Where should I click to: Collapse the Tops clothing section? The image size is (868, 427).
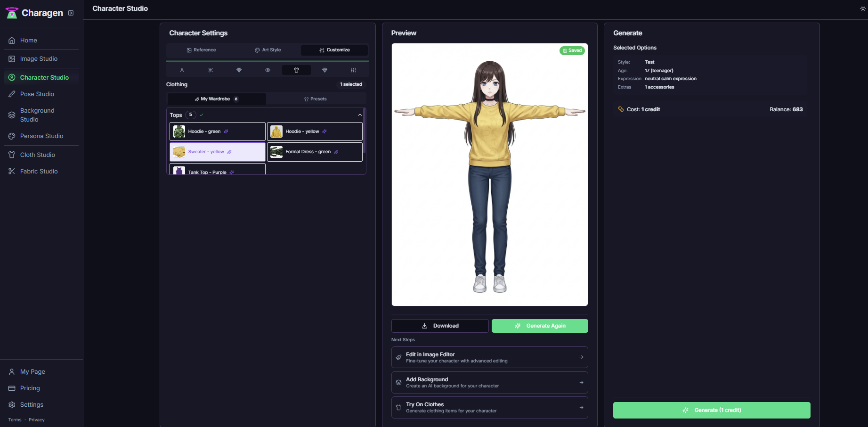(360, 115)
